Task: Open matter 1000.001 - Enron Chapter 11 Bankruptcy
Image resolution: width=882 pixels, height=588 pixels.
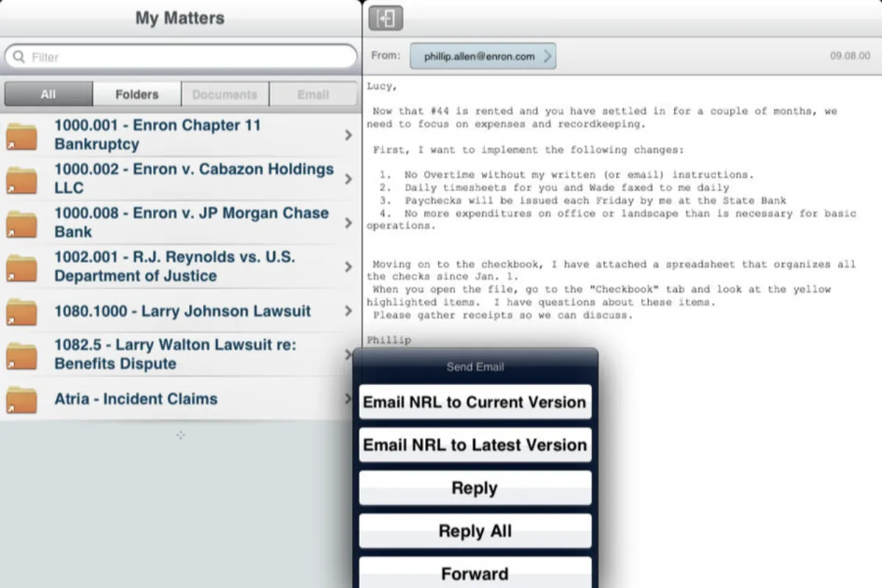Action: click(180, 135)
